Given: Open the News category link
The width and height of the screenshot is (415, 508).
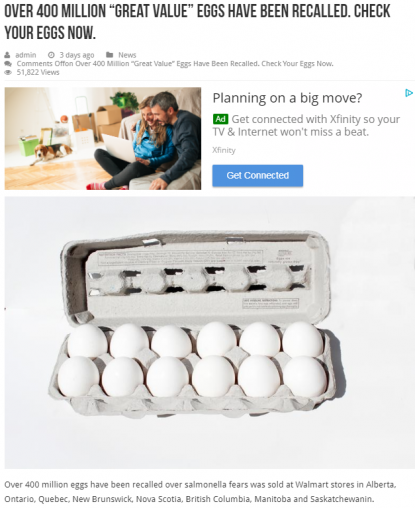Looking at the screenshot, I should pos(127,55).
